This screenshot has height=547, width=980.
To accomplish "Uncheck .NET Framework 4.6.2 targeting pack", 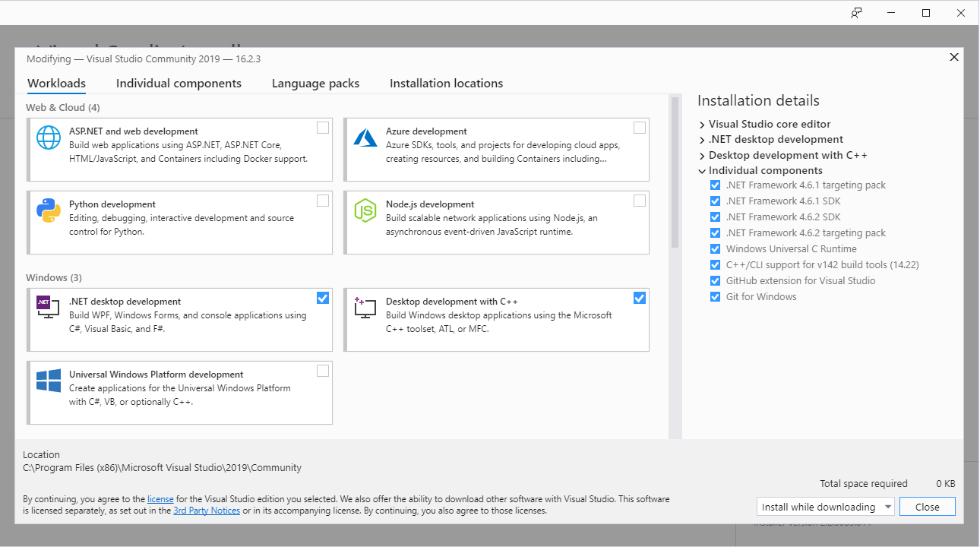I will 715,233.
